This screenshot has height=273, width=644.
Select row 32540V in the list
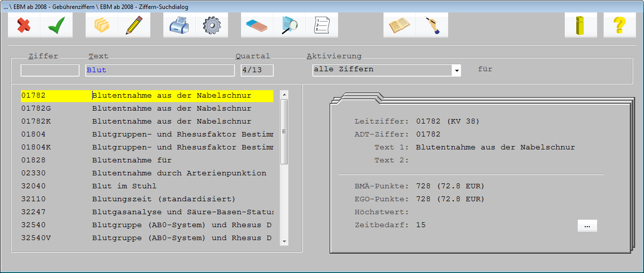tap(147, 238)
